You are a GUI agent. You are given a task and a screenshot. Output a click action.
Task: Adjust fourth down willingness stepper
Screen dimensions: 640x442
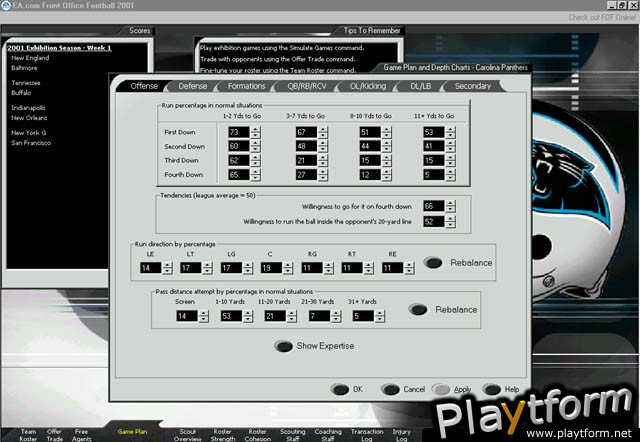450,207
